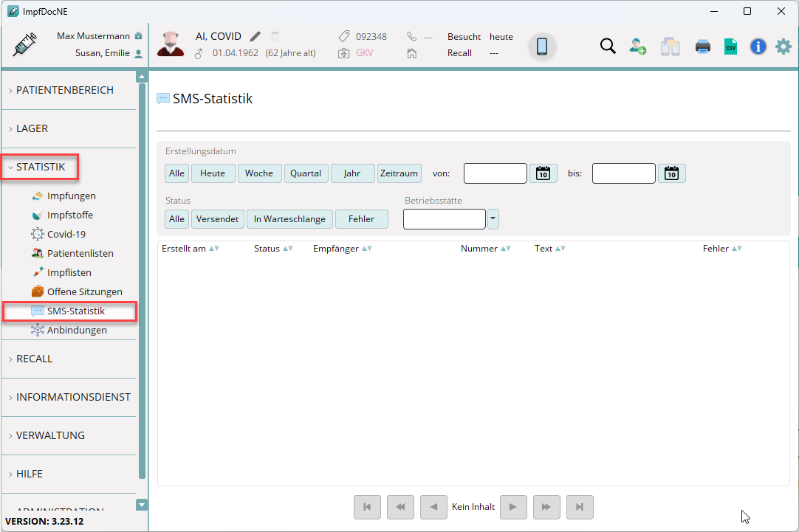Edit patient with the pencil icon
The height and width of the screenshot is (532, 799).
coord(256,36)
